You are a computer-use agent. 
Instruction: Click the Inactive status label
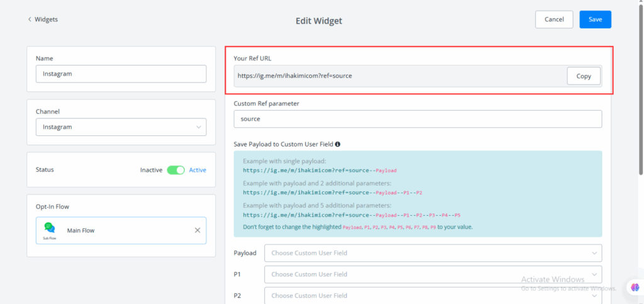(151, 170)
